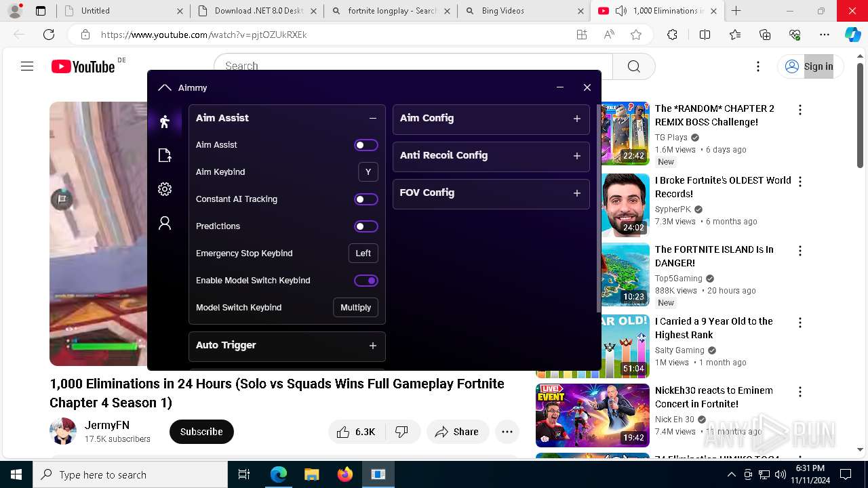Toggle the Aim Assist switch
Image resolution: width=868 pixels, height=488 pixels.
[x=366, y=145]
